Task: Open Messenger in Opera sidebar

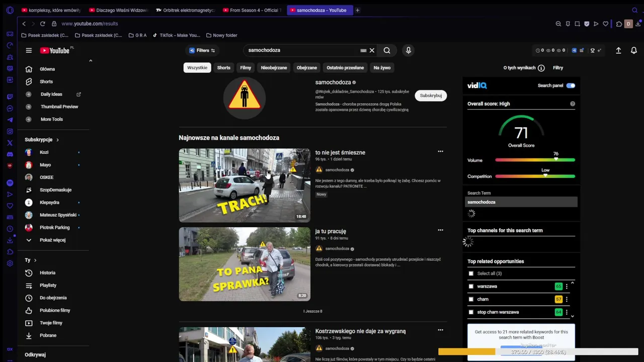Action: tap(10, 108)
